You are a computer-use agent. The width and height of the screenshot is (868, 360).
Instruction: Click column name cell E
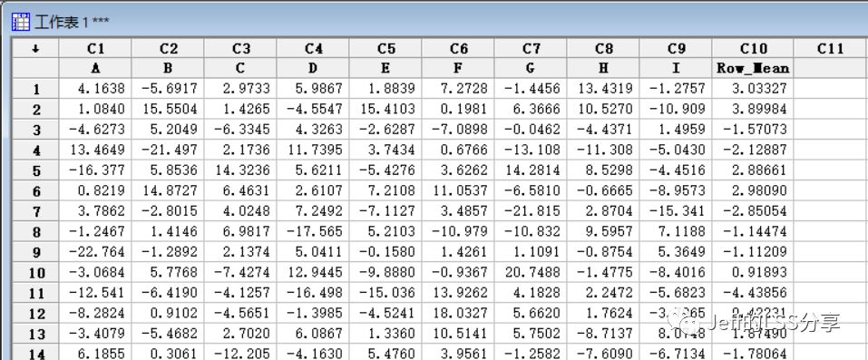pos(385,68)
